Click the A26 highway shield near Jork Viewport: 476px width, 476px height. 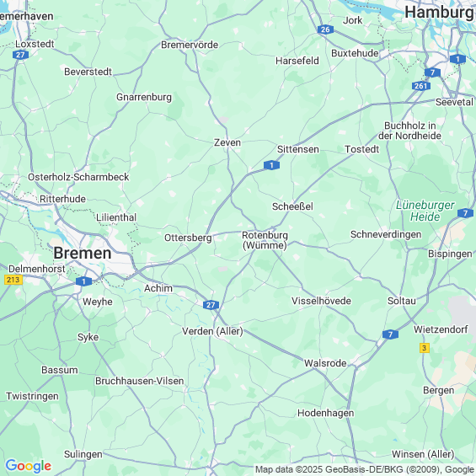click(325, 29)
